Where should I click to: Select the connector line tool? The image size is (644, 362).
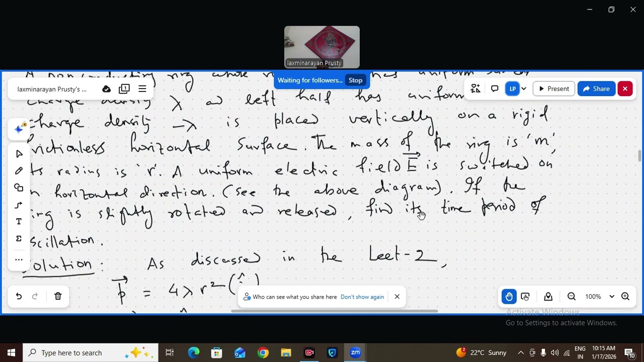[19, 205]
